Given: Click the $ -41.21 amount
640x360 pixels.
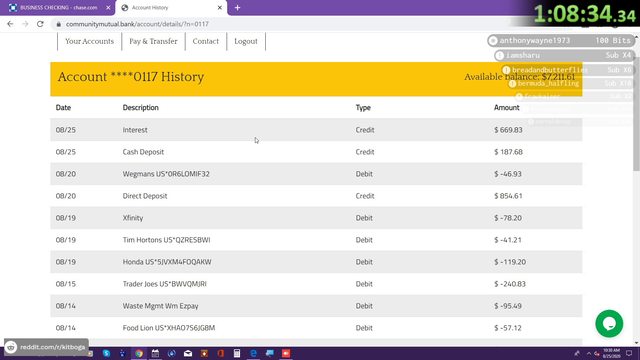Looking at the screenshot, I should point(508,240).
